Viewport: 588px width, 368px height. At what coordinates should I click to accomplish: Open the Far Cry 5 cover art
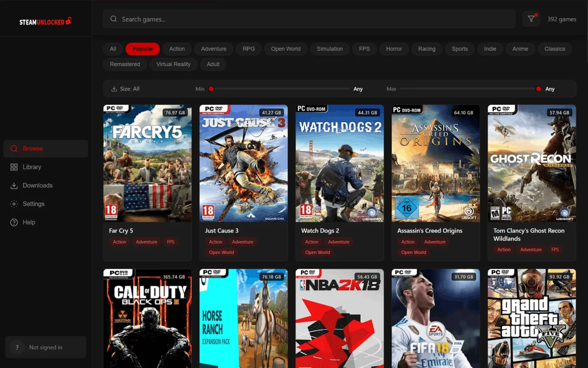147,163
